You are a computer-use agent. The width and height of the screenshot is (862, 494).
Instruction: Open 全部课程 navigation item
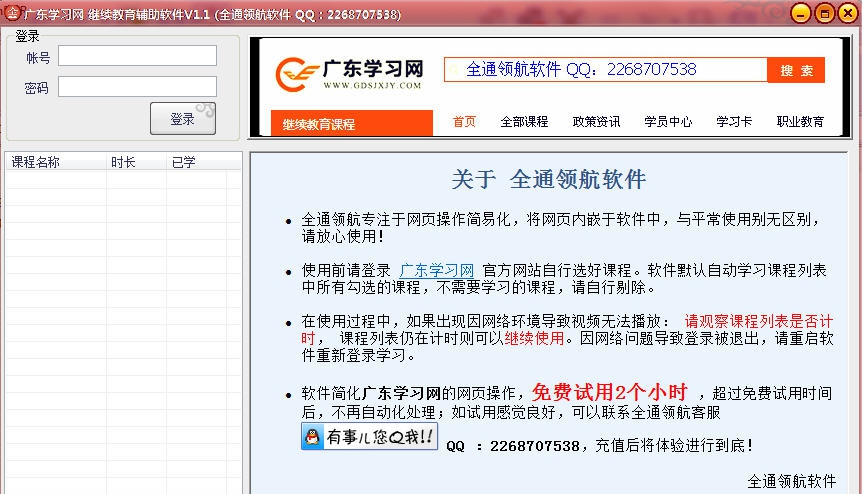(524, 121)
